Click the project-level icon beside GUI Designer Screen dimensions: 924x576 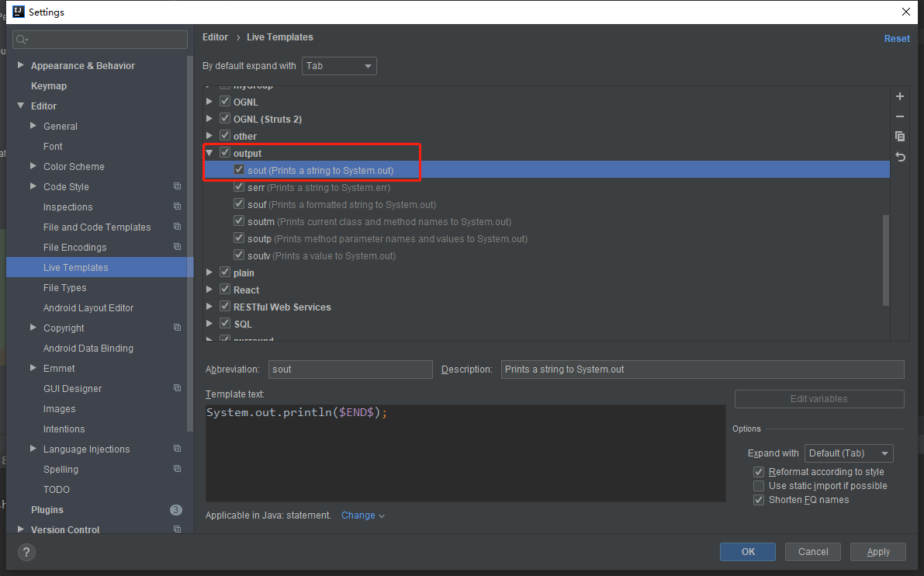point(177,388)
